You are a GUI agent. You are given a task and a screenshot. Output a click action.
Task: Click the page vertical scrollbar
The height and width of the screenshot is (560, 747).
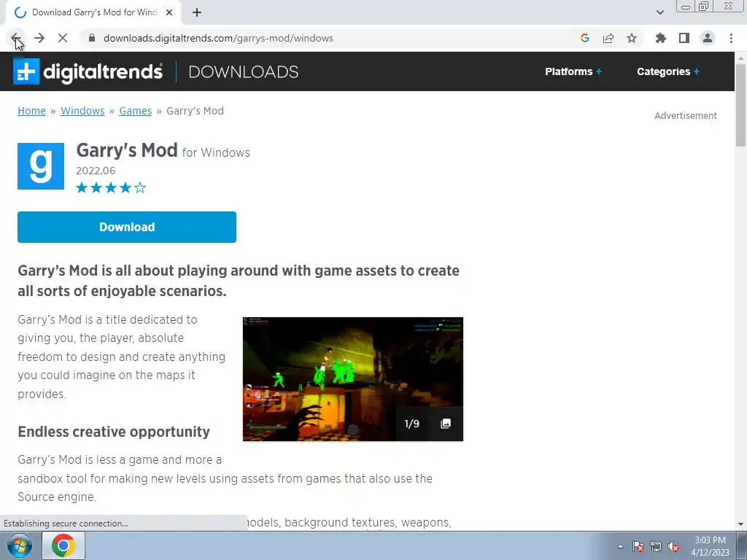pos(740,105)
